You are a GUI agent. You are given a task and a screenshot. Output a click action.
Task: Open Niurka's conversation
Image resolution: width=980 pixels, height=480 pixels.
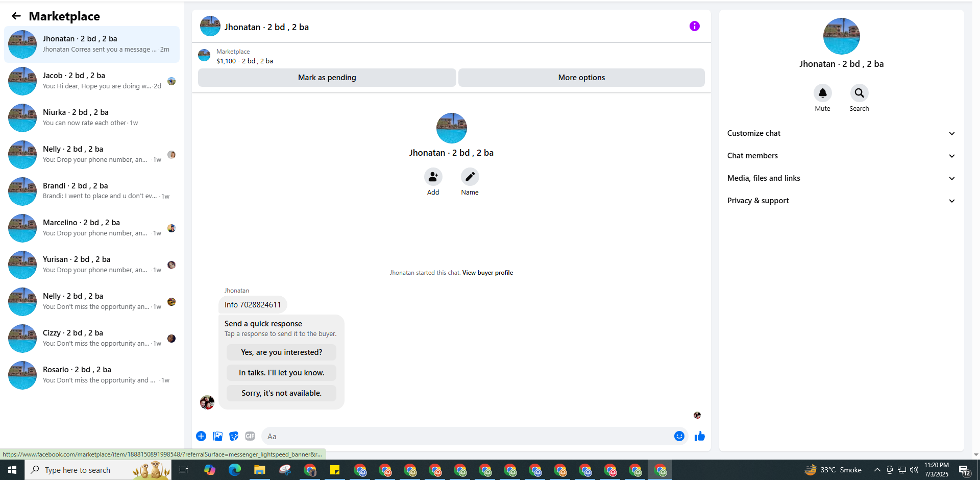coord(92,118)
